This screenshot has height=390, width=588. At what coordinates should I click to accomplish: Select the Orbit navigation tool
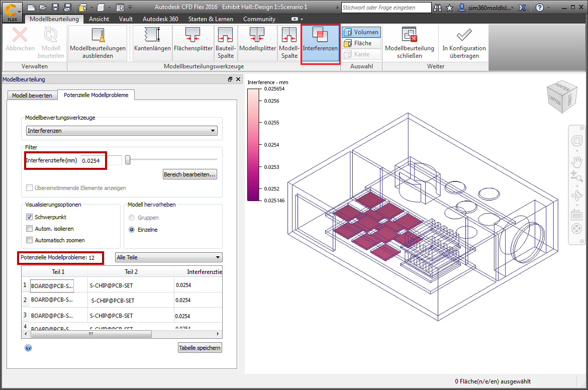point(577,196)
